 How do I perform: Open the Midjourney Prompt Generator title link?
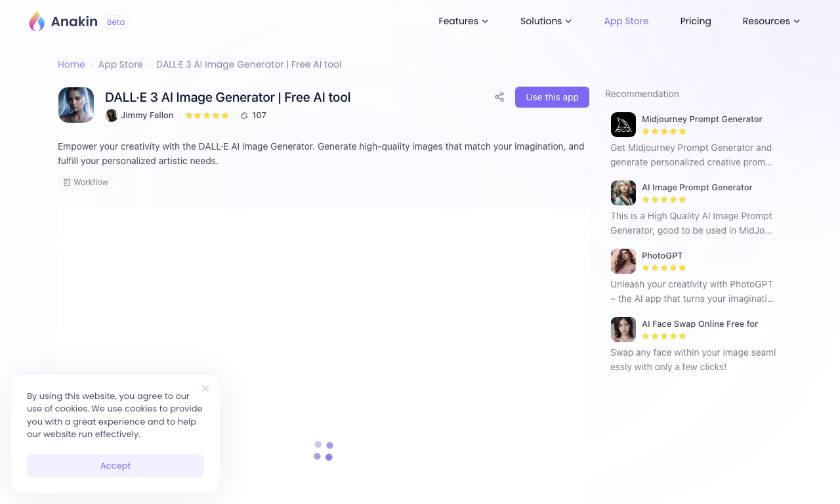tap(702, 119)
